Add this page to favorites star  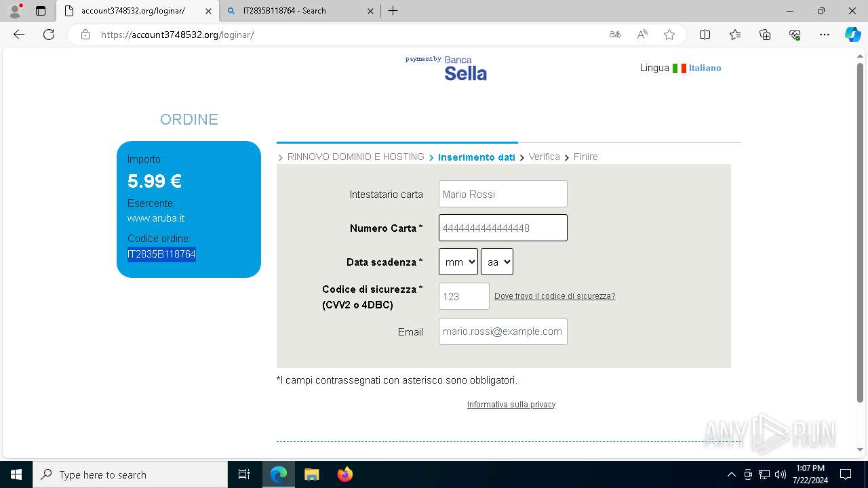click(669, 35)
